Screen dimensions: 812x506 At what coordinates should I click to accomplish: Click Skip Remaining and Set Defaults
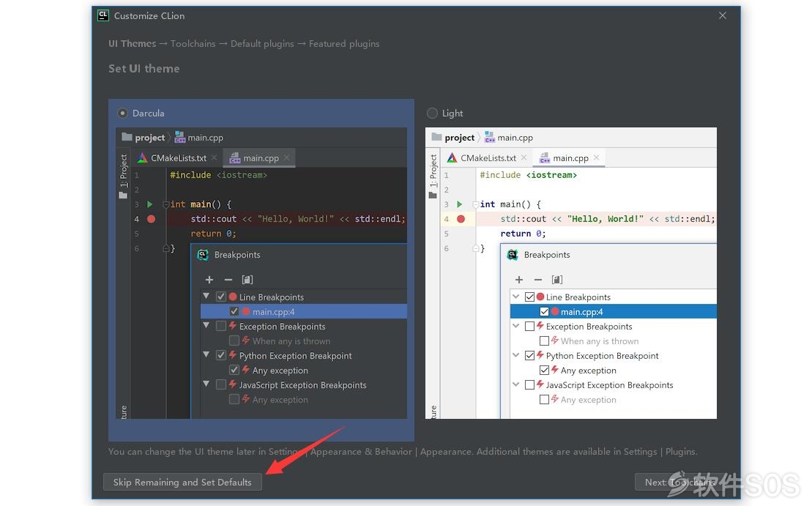click(182, 482)
